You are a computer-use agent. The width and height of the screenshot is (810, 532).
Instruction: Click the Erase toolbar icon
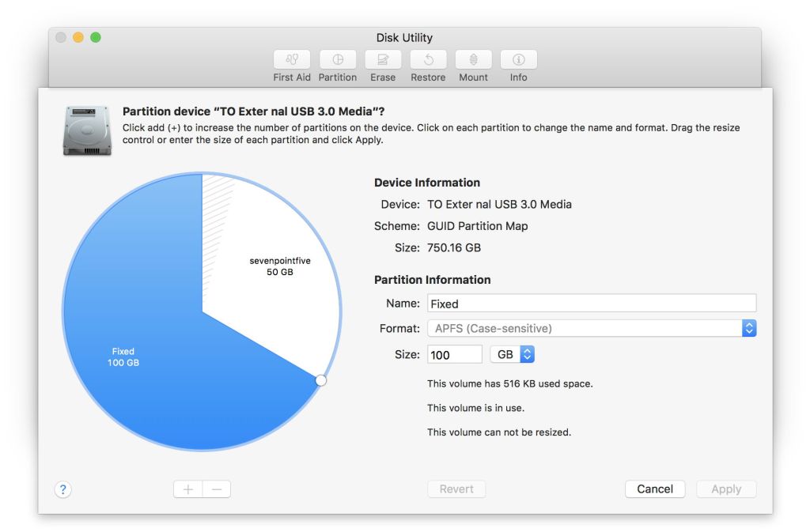383,60
